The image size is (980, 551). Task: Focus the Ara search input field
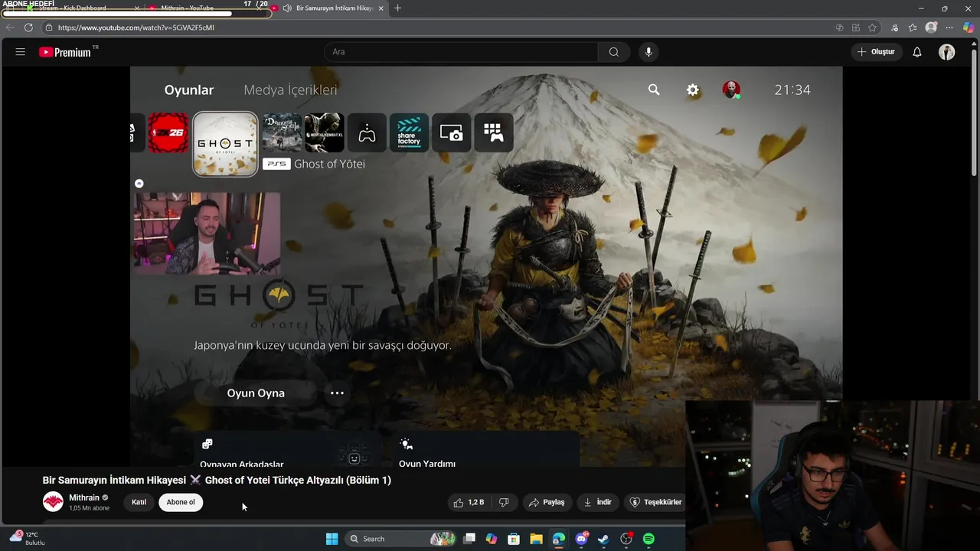pos(462,52)
